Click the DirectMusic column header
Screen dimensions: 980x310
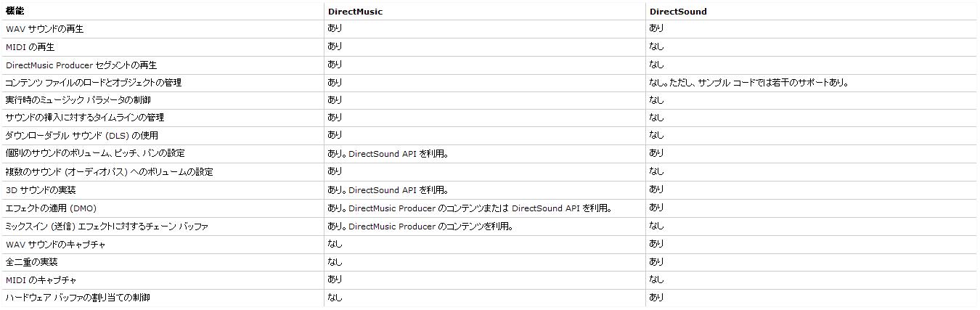[x=355, y=12]
